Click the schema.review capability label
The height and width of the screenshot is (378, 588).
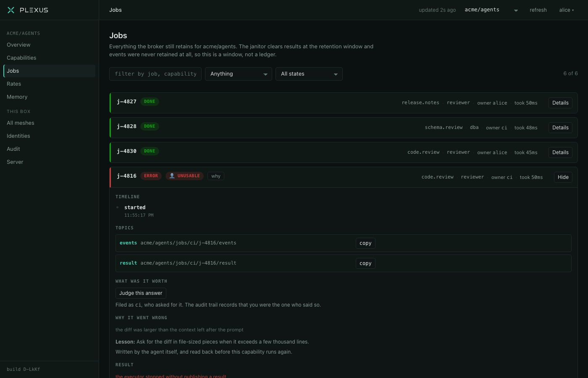(x=444, y=127)
